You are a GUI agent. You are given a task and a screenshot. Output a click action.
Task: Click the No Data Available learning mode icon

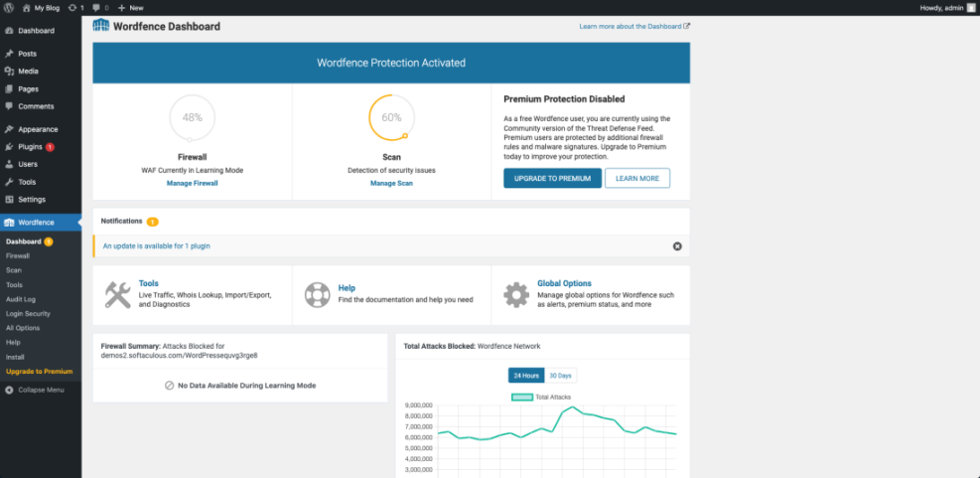click(x=169, y=386)
